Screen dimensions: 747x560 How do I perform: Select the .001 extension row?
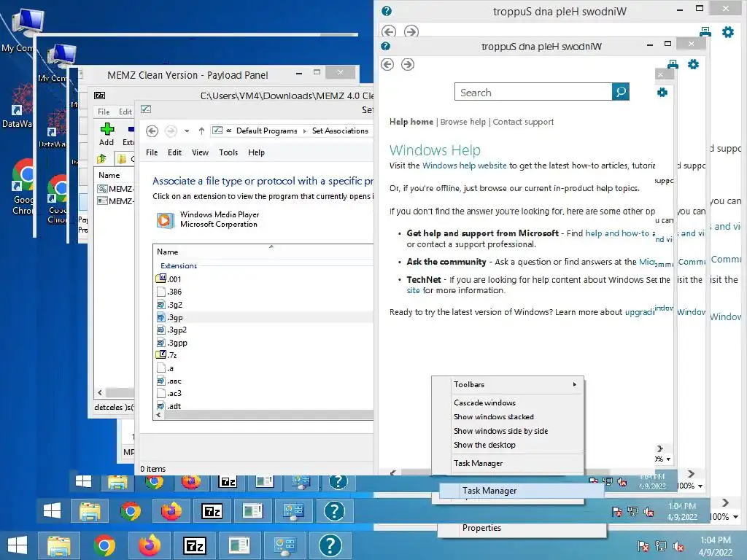point(263,279)
